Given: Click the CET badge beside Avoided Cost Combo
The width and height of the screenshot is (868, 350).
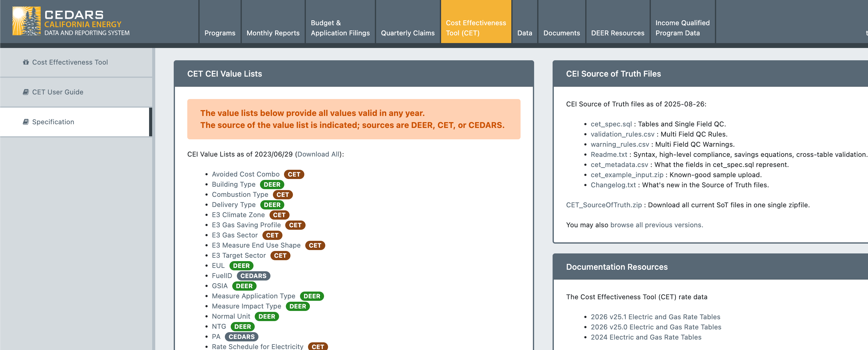Looking at the screenshot, I should (294, 174).
